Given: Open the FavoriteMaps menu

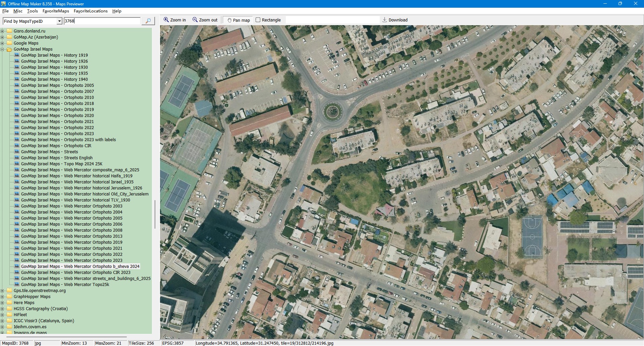Looking at the screenshot, I should 56,11.
